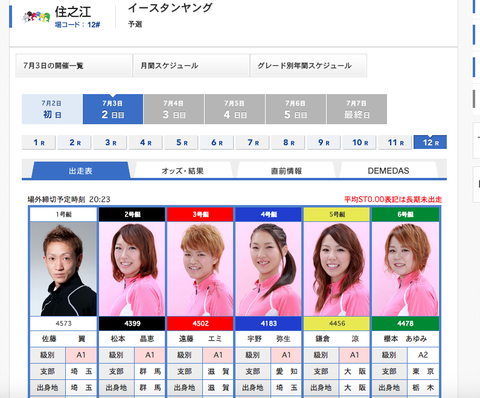Image resolution: width=480 pixels, height=398 pixels.
Task: Click the green 6号艇 header
Action: click(x=405, y=214)
